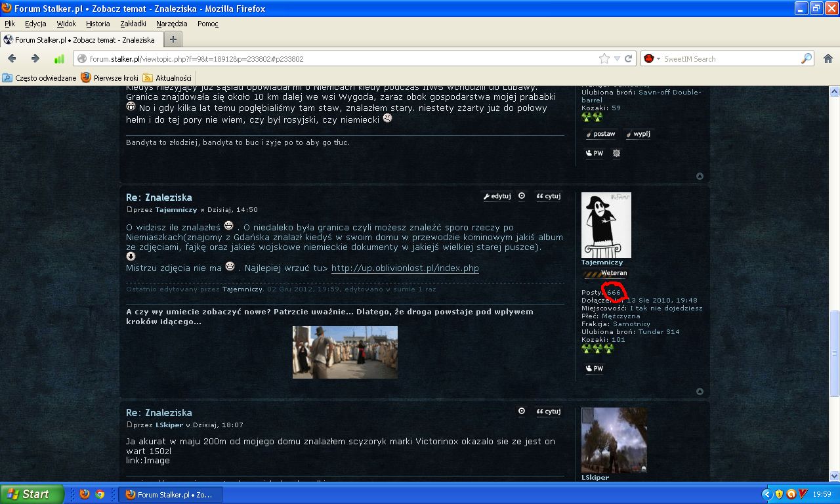The width and height of the screenshot is (840, 504).
Task: Bookmark this page with the star icon
Action: [x=604, y=58]
